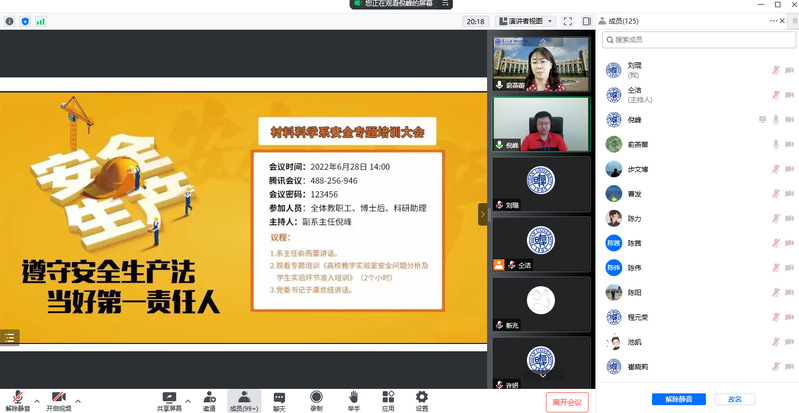The height and width of the screenshot is (413, 799).
Task: Collapse the video strip with side arrow
Action: (482, 213)
